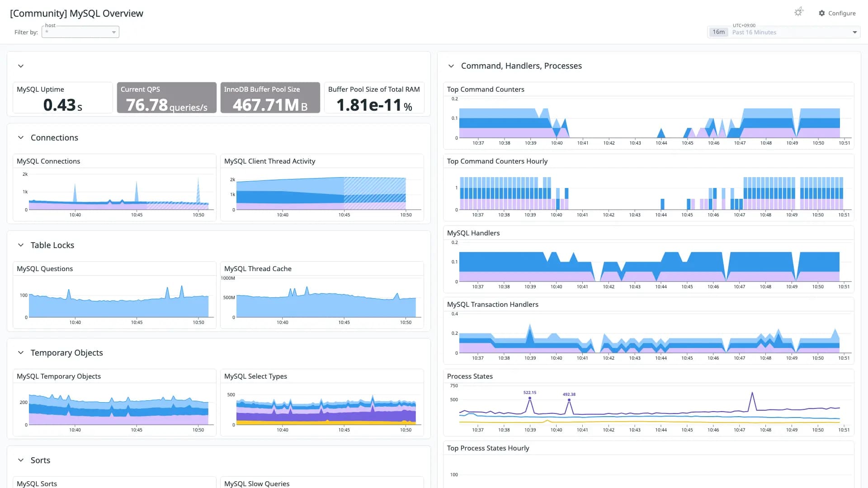Click the MySQL Sorts widget title

[37, 483]
